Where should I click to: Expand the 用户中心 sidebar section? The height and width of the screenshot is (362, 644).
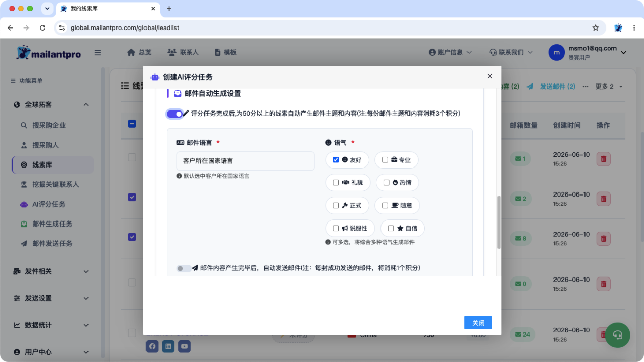point(51,352)
